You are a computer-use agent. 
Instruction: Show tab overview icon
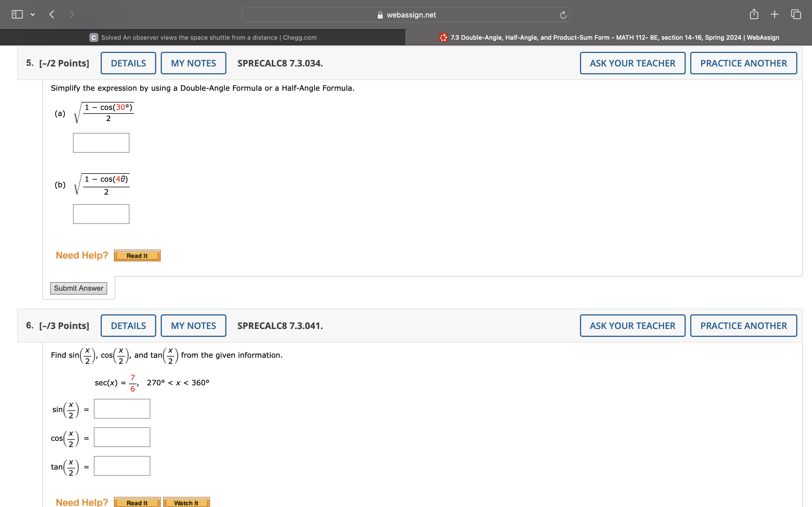click(796, 14)
